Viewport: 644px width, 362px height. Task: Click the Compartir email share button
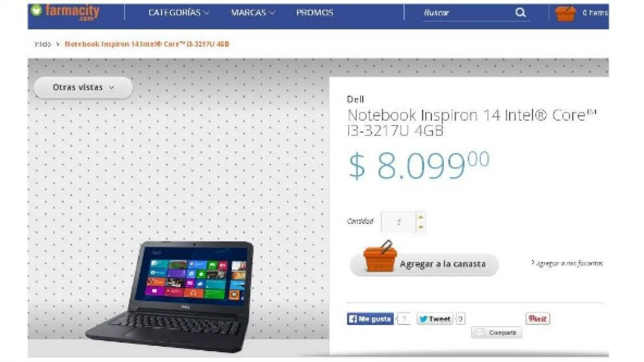click(497, 333)
